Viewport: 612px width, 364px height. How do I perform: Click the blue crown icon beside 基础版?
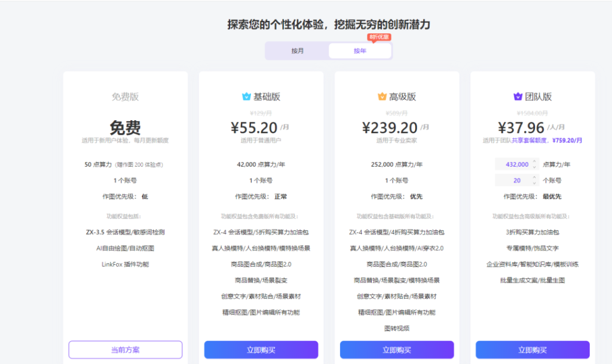pos(246,97)
